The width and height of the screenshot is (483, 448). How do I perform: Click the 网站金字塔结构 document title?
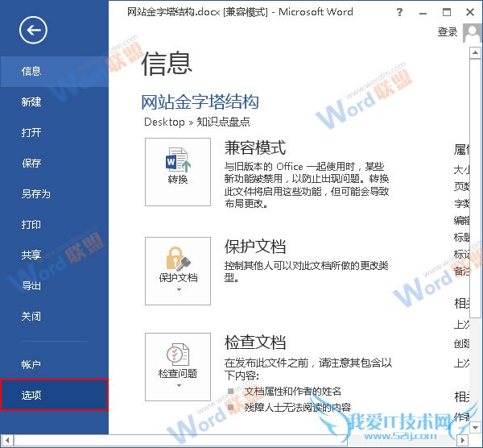(x=200, y=102)
